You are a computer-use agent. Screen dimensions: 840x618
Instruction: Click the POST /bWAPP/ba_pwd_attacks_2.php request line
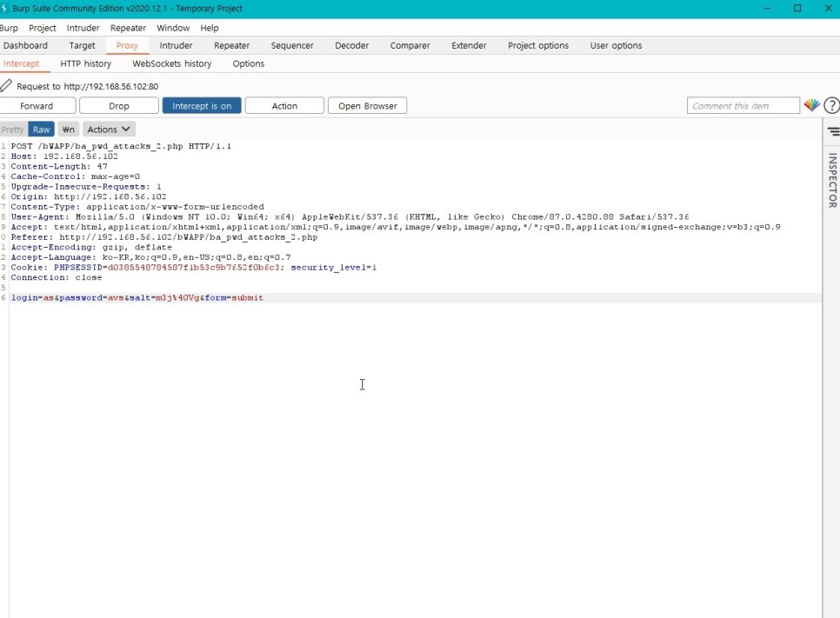[x=121, y=146]
